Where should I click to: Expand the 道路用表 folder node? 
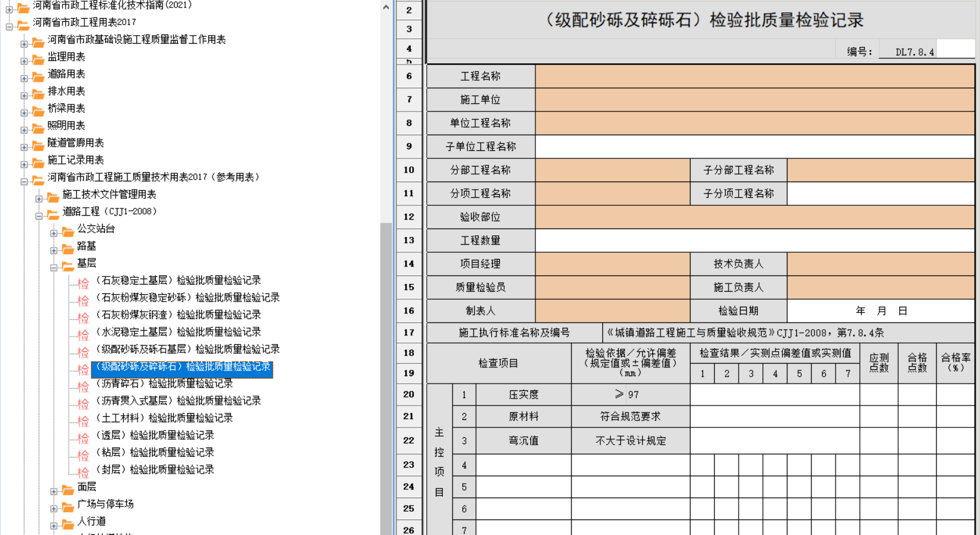click(x=24, y=78)
